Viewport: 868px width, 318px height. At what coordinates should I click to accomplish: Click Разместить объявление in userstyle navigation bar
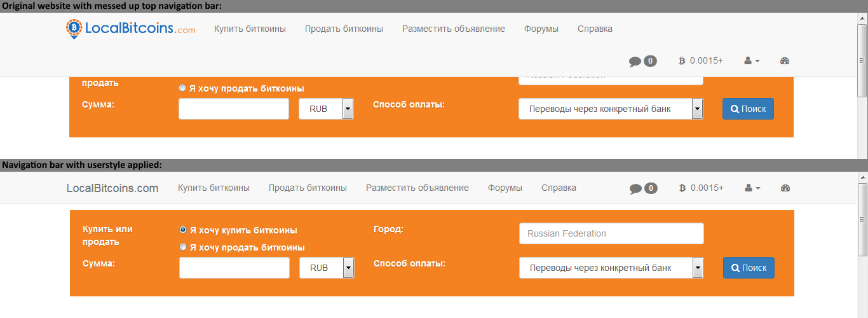tap(417, 188)
